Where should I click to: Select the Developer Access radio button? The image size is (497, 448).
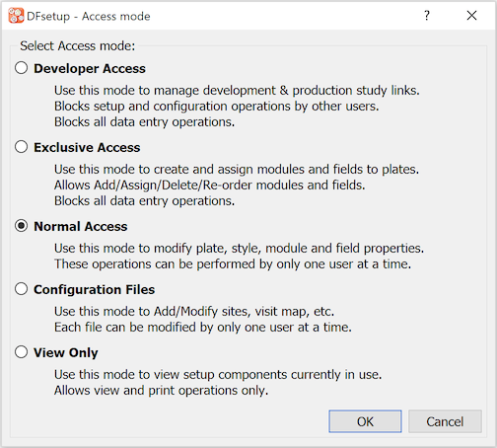[22, 68]
